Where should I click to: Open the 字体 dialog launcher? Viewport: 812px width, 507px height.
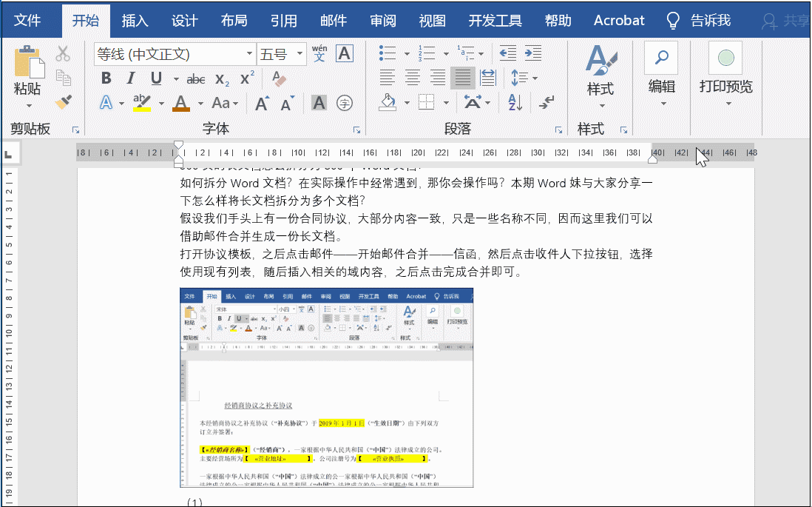(356, 130)
